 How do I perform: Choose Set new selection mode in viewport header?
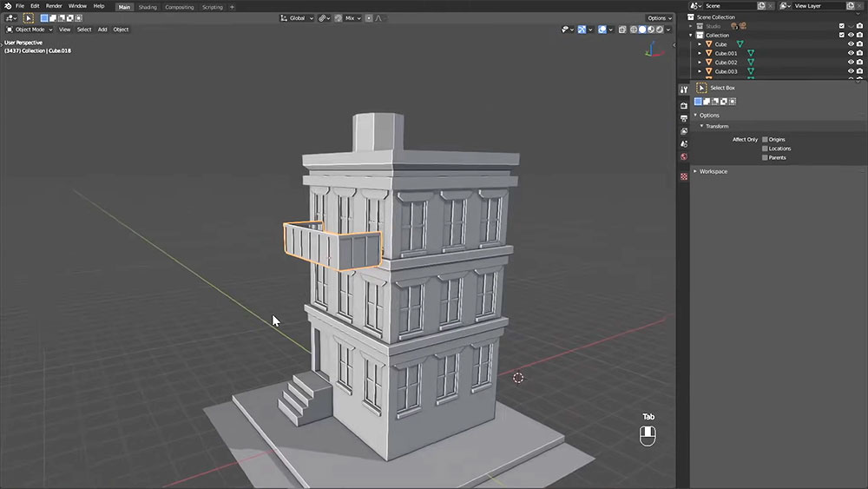tap(44, 18)
